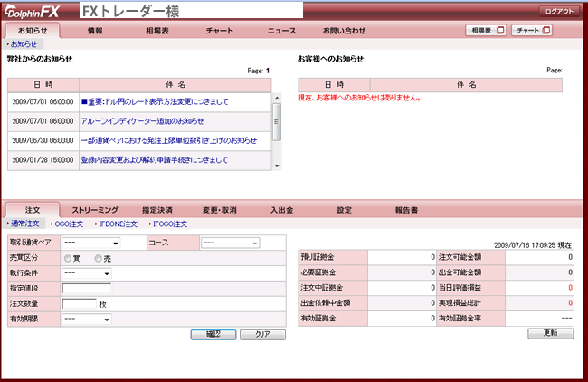Click the 2009/07/01 06:00:00 cell of ■重要 notice
The image size is (588, 382).
click(x=43, y=101)
